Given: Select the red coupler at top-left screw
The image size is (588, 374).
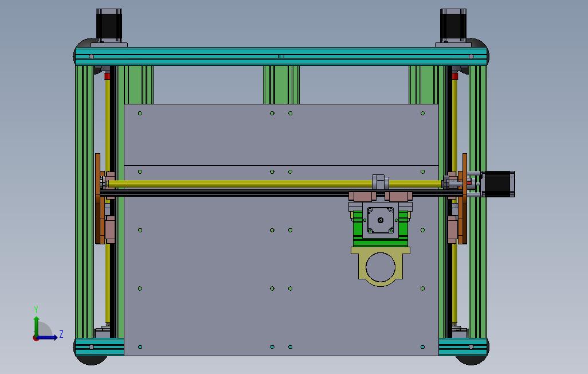Looking at the screenshot, I should click(x=107, y=76).
